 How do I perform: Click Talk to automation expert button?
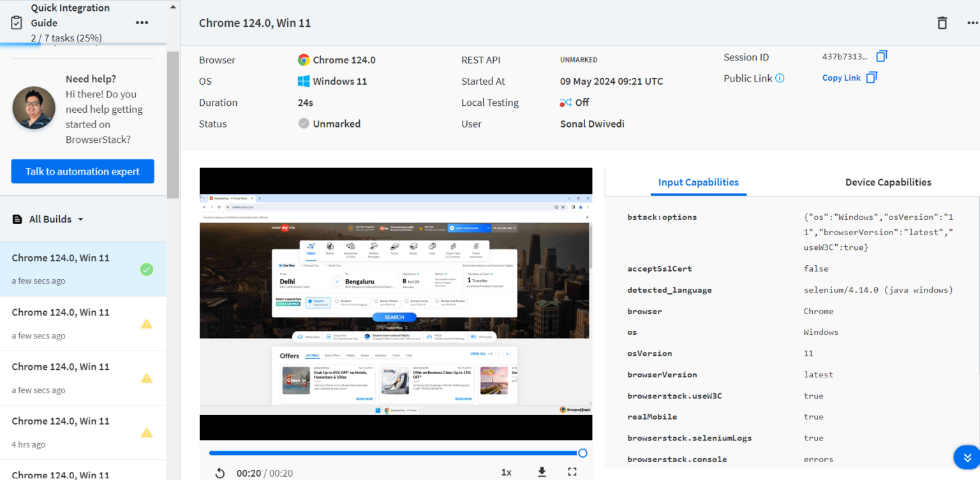point(82,171)
